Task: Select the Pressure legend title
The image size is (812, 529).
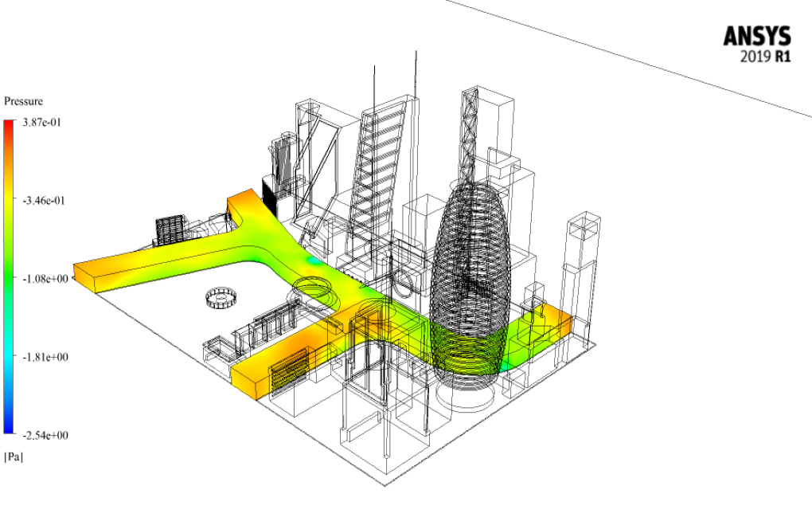Action: pyautogui.click(x=24, y=102)
